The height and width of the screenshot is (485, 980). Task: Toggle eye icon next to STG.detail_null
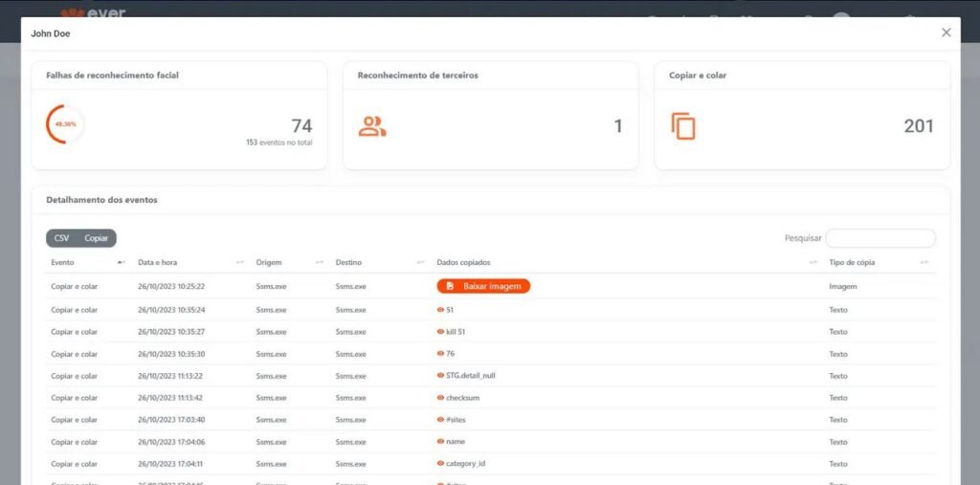coord(440,376)
